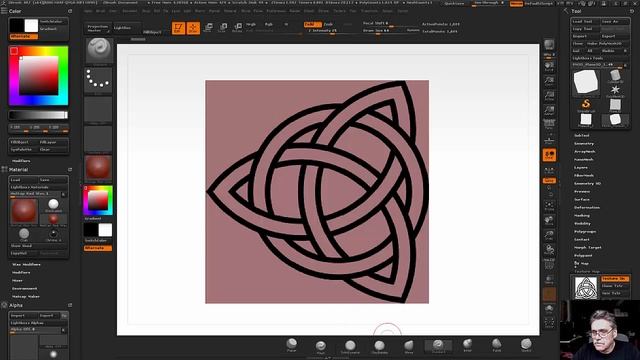Expand Deformation section in Tool palette
Screen dimensions: 640x360
(x=587, y=207)
